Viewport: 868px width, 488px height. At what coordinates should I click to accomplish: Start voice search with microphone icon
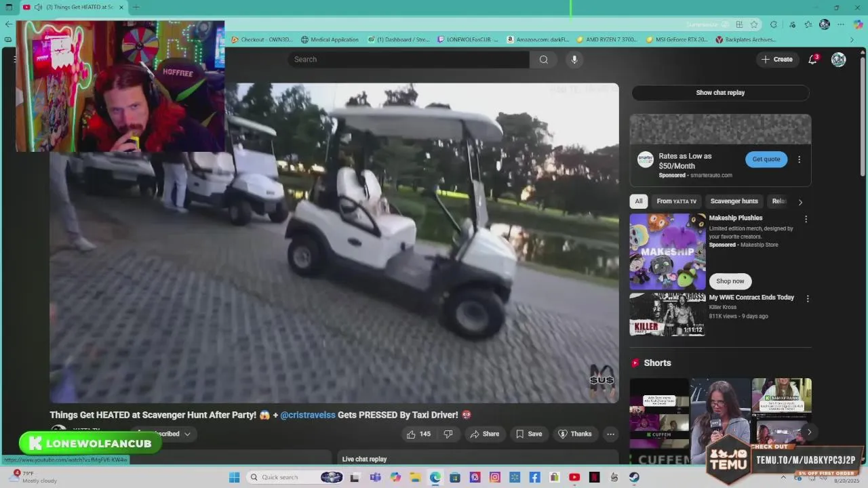tap(574, 60)
